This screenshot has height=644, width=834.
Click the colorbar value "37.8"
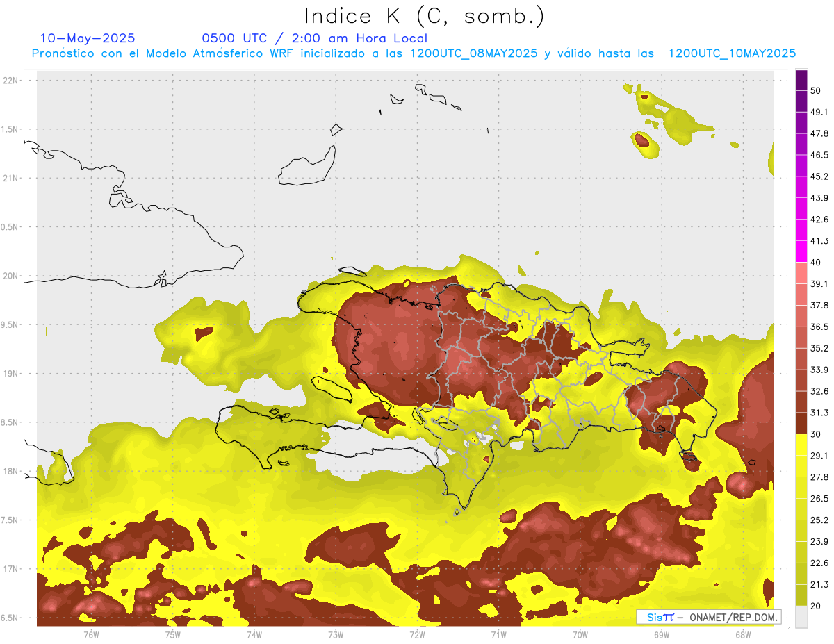click(819, 305)
